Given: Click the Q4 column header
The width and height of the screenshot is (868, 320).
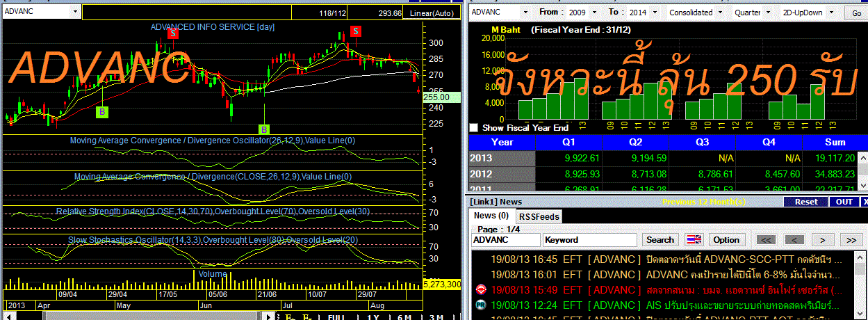Looking at the screenshot, I should 769,142.
